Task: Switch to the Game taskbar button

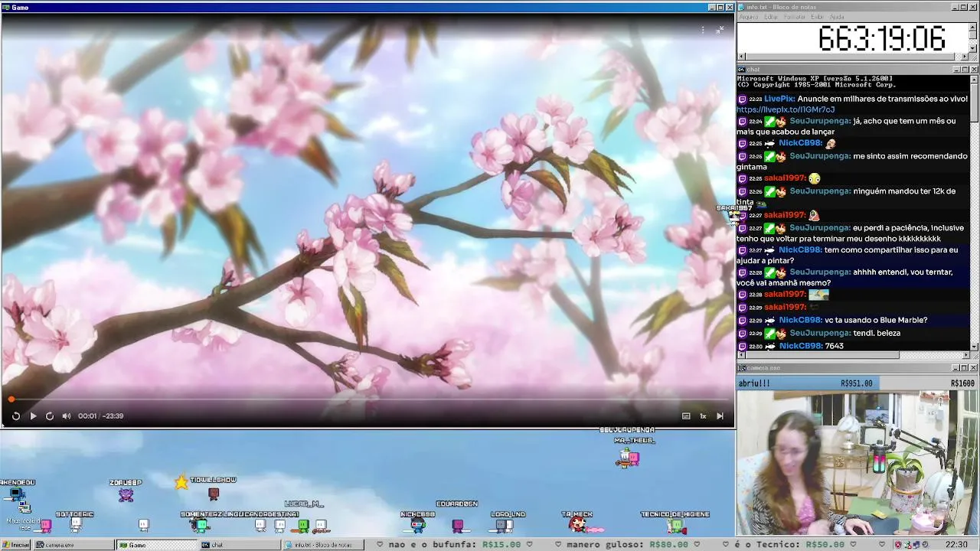Action: (155, 545)
